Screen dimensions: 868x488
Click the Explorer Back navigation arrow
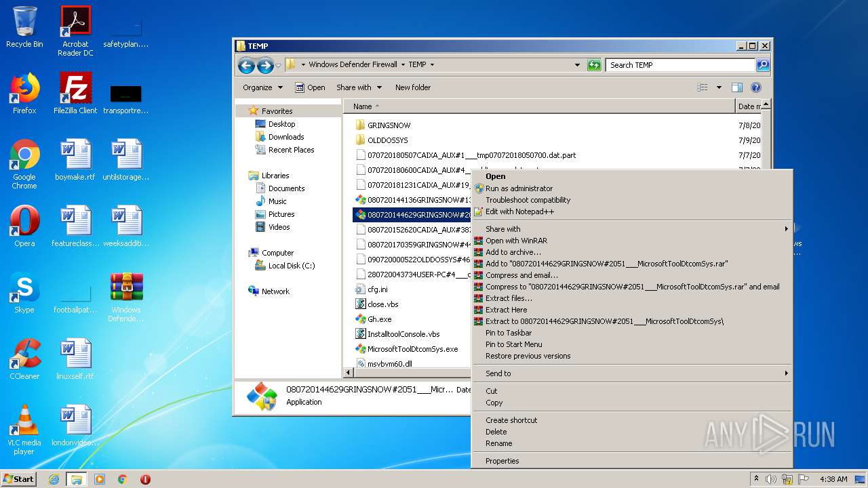[x=246, y=65]
